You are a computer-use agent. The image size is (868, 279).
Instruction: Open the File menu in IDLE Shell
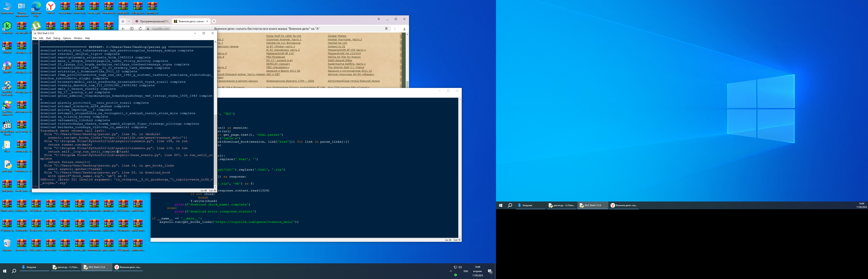click(35, 38)
